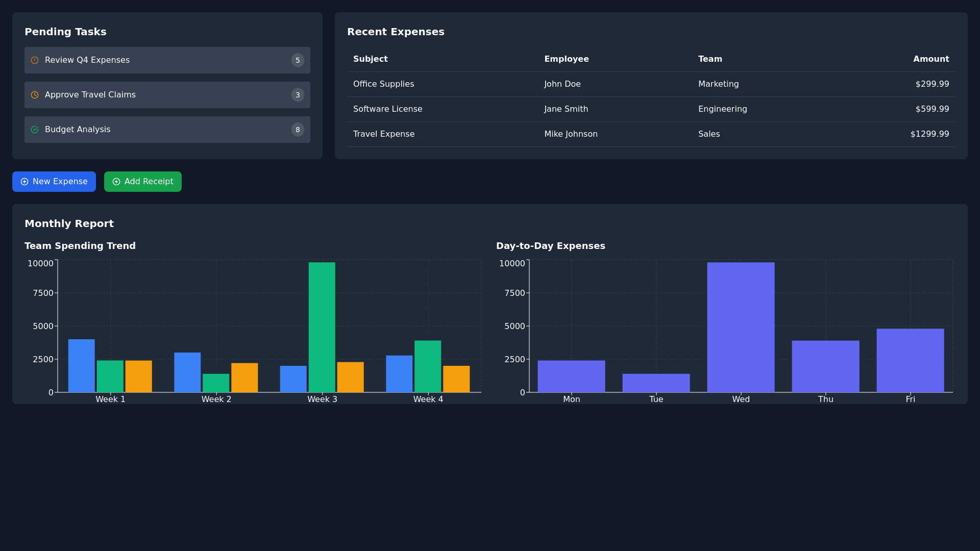
Task: Click the alert icon beside Review Q4 Expenses
Action: click(x=35, y=60)
